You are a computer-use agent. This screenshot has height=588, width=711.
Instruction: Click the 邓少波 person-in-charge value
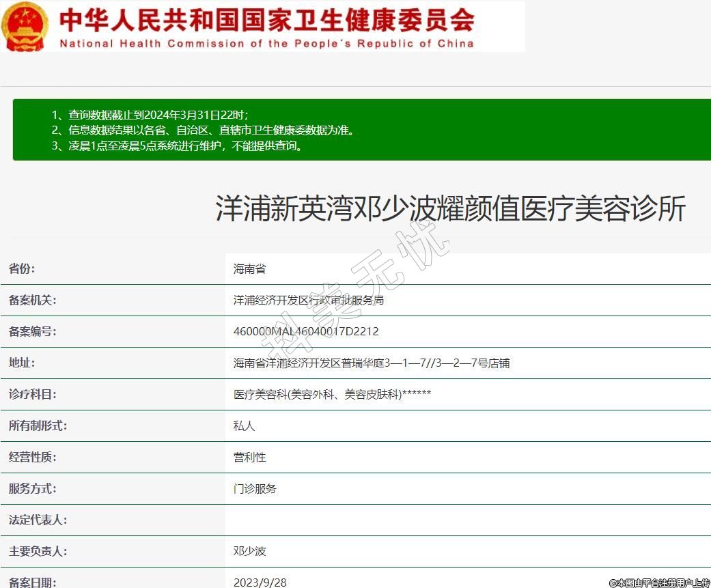coord(249,552)
